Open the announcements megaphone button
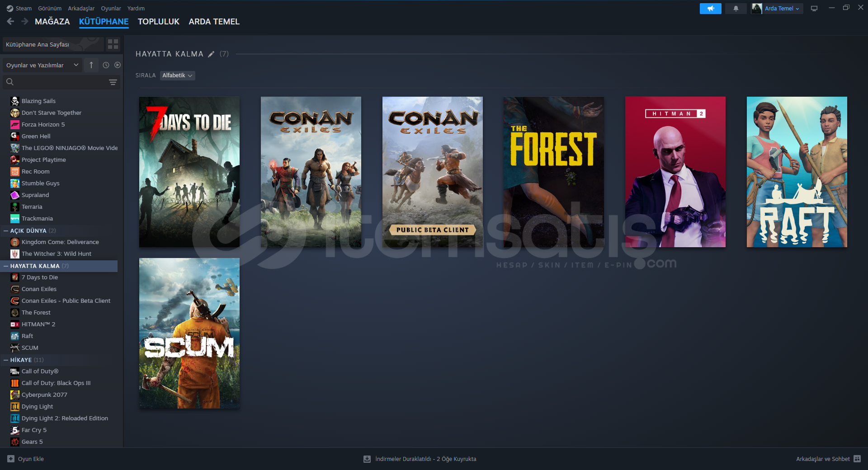This screenshot has height=470, width=868. (711, 9)
